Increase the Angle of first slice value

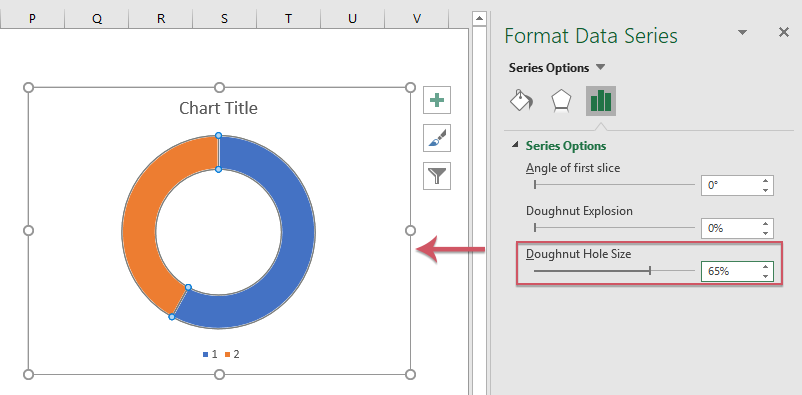(765, 181)
